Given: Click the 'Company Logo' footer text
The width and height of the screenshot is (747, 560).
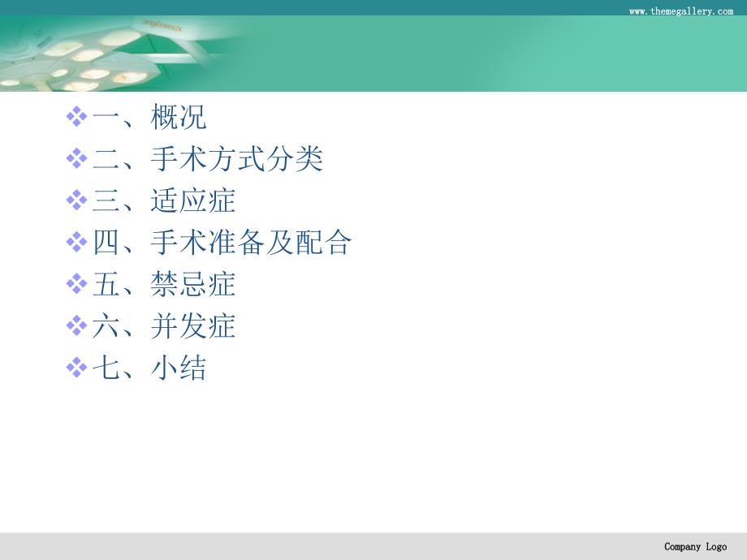Looking at the screenshot, I should [696, 547].
